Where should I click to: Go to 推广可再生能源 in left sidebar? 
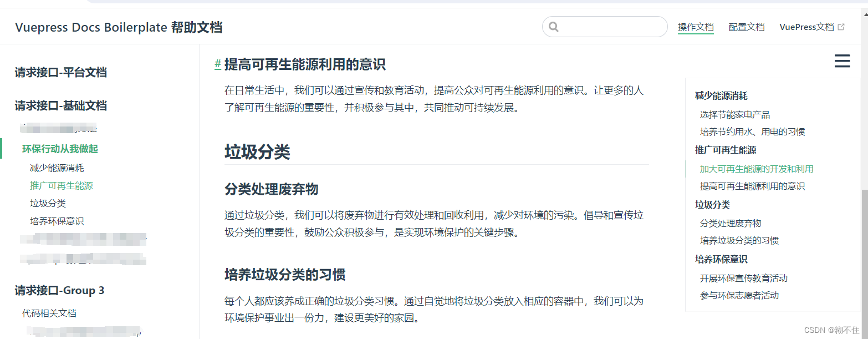tap(62, 185)
